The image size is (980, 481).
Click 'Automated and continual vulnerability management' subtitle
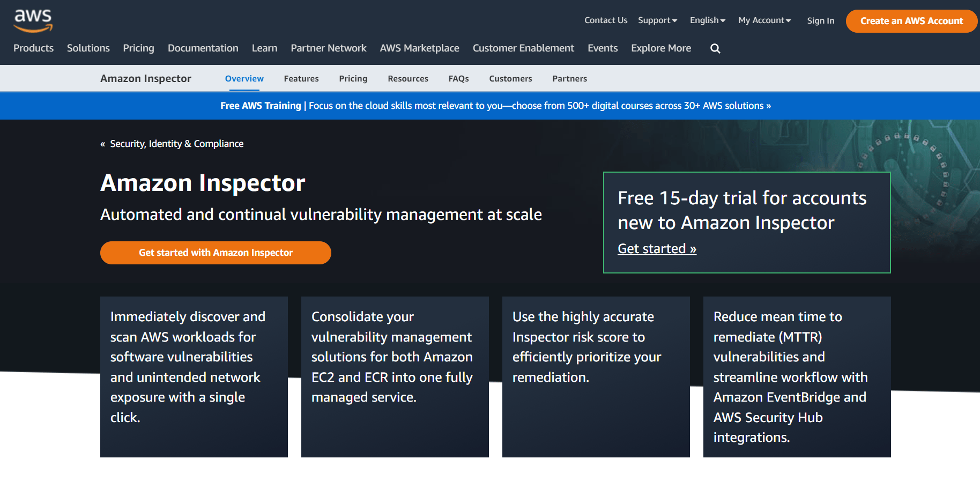click(321, 214)
